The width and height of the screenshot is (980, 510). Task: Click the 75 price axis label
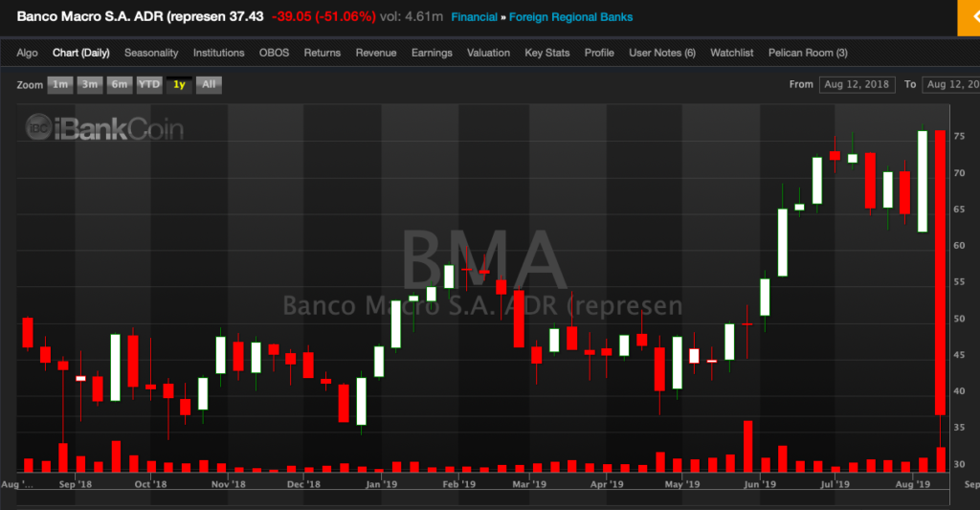coord(959,136)
